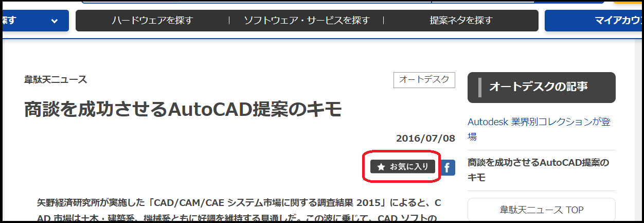The image size is (644, 223).
Task: Open ソフトウェア・サービスを探す menu
Action: (x=307, y=21)
